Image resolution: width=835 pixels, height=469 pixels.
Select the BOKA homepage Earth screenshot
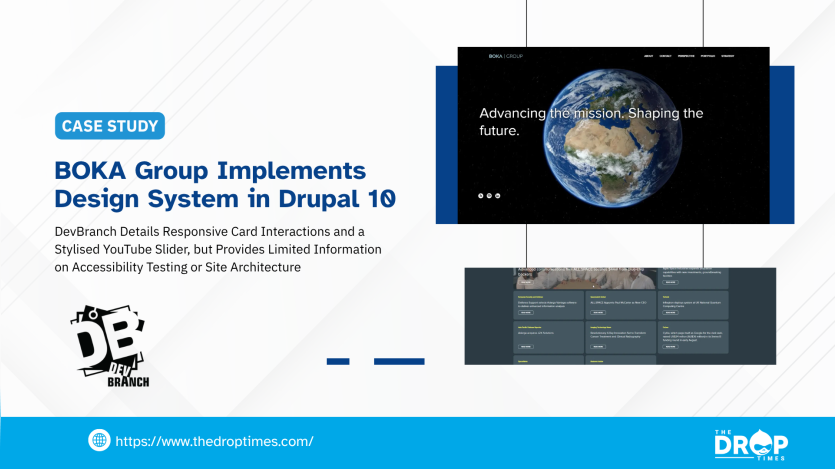613,135
